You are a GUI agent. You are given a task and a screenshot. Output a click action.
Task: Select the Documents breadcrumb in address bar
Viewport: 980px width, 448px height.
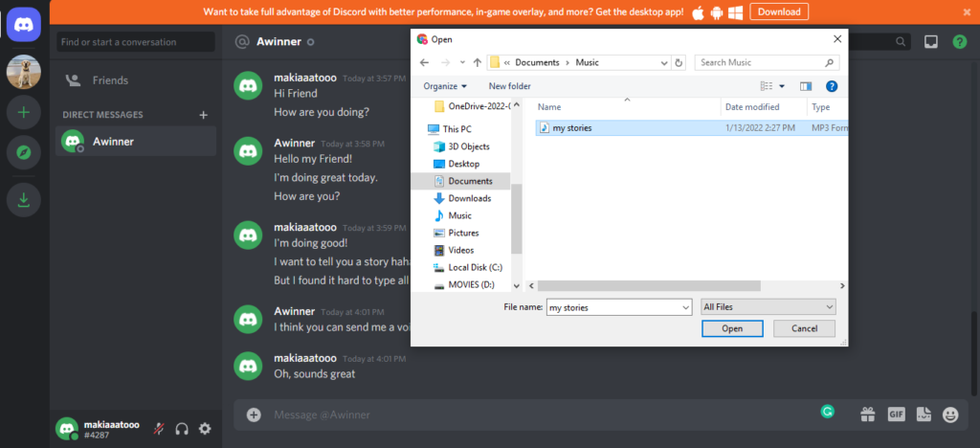(538, 62)
